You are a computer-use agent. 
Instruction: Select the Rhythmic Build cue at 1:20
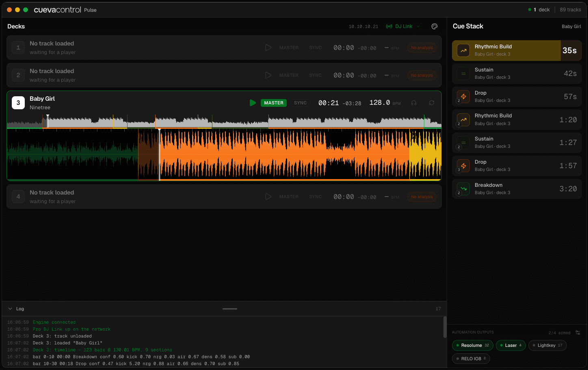[517, 119]
